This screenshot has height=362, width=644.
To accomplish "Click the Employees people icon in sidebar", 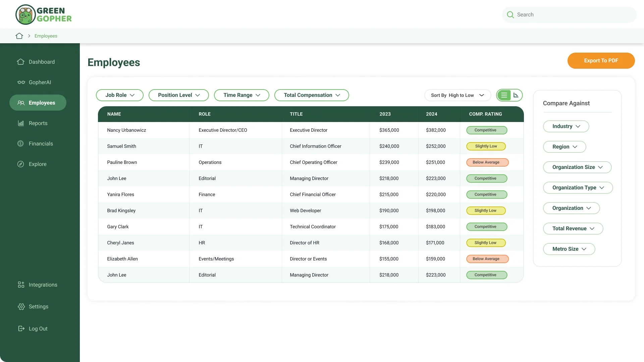I will click(21, 103).
